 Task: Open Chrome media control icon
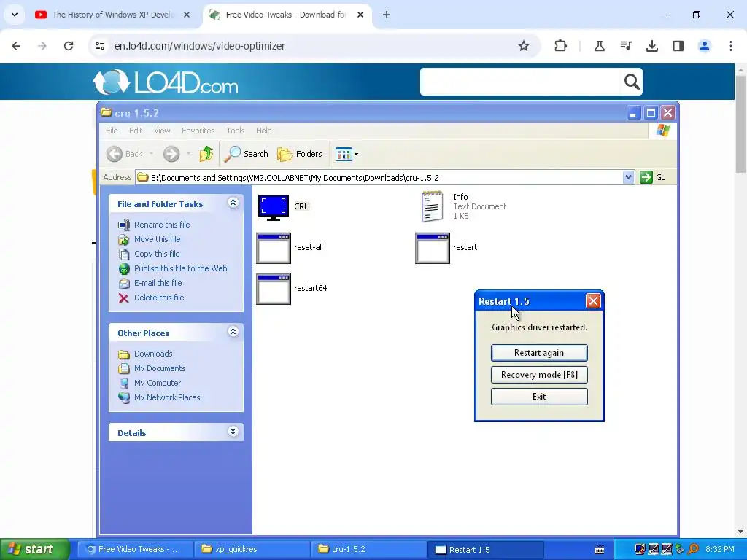[625, 46]
